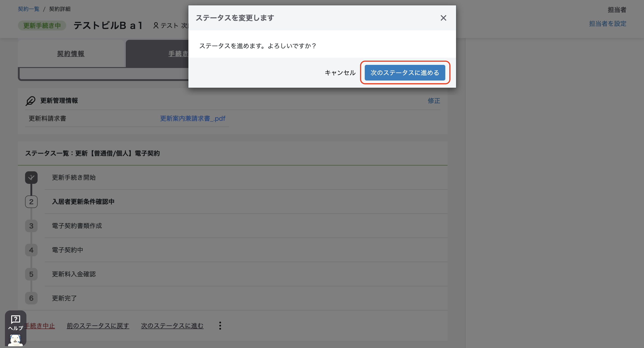Click the step 6 number badge

click(x=31, y=298)
